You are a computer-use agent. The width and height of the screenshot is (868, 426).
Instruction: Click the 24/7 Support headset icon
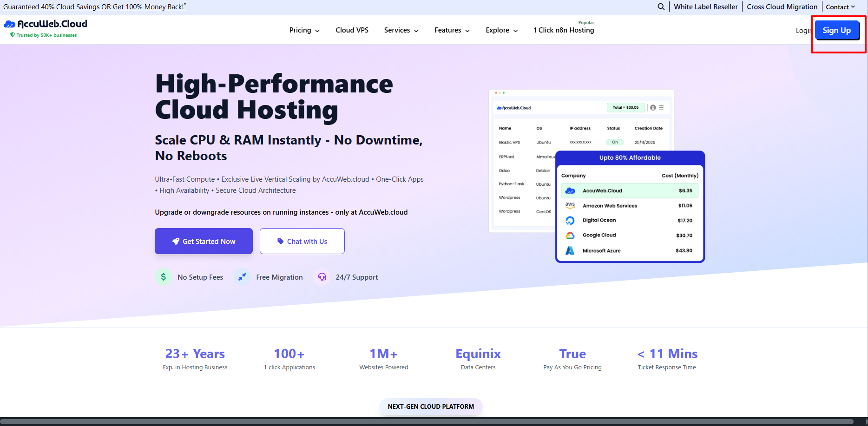point(322,277)
